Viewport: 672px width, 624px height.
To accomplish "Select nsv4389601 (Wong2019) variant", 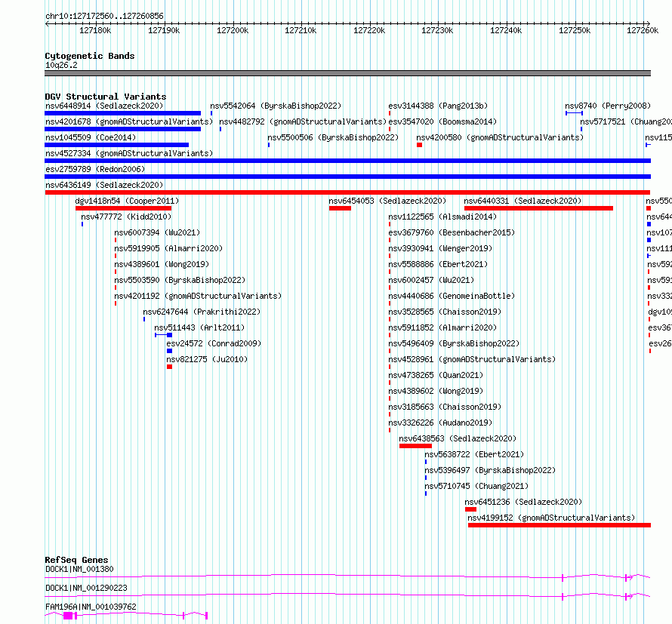I will tap(162, 264).
